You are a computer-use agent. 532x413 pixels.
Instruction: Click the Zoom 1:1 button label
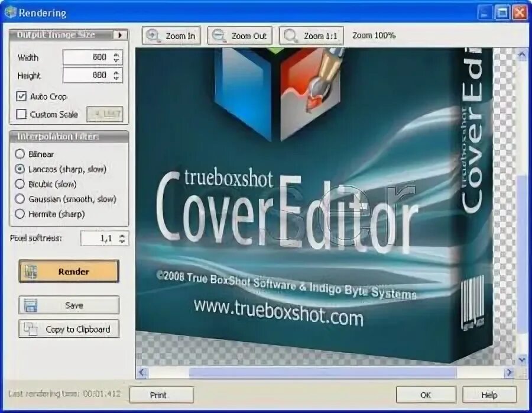tap(320, 36)
